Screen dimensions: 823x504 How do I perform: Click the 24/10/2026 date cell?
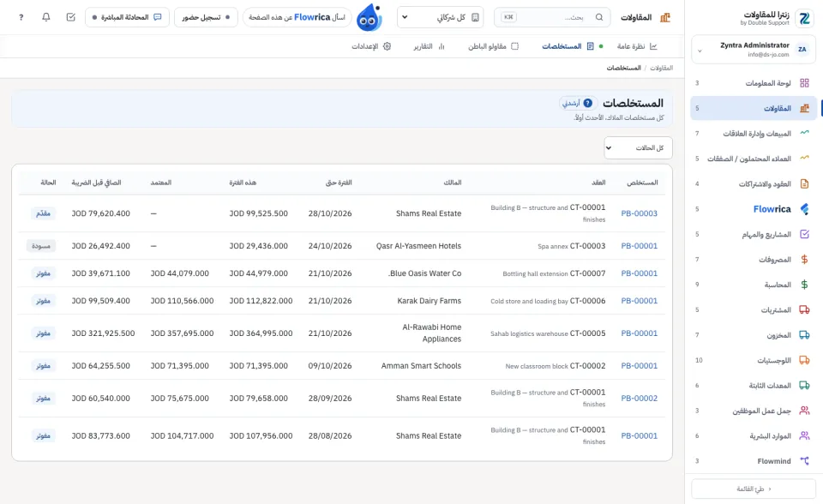click(x=329, y=246)
